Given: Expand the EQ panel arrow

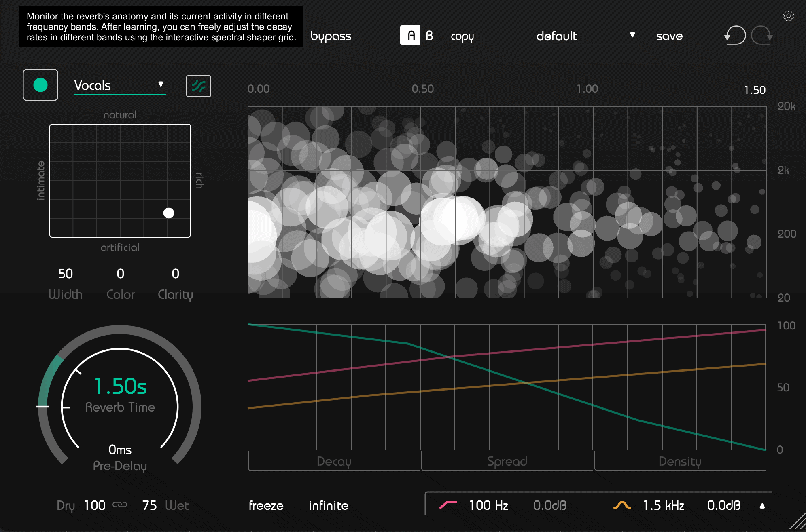Looking at the screenshot, I should 762,505.
